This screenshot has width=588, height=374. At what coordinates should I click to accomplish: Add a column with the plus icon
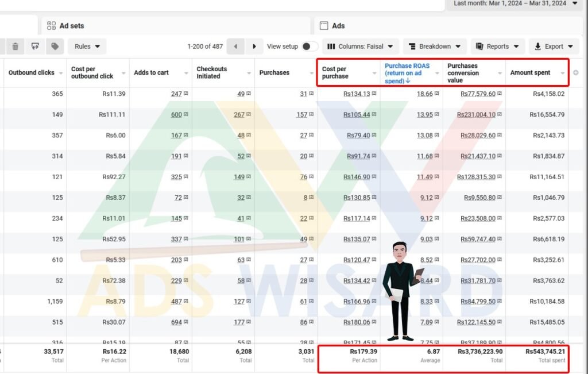[x=575, y=72]
